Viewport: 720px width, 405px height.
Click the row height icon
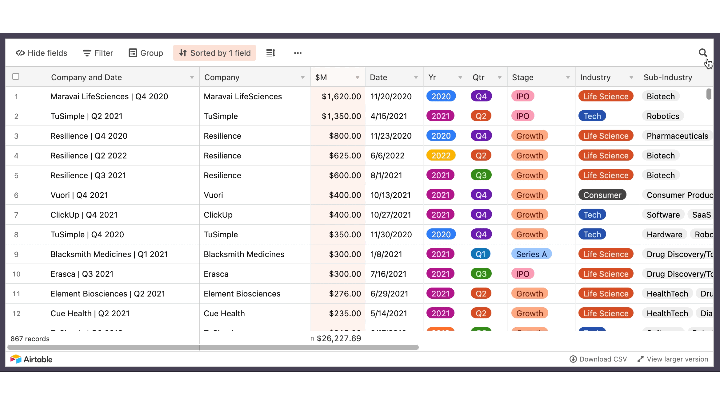(270, 53)
